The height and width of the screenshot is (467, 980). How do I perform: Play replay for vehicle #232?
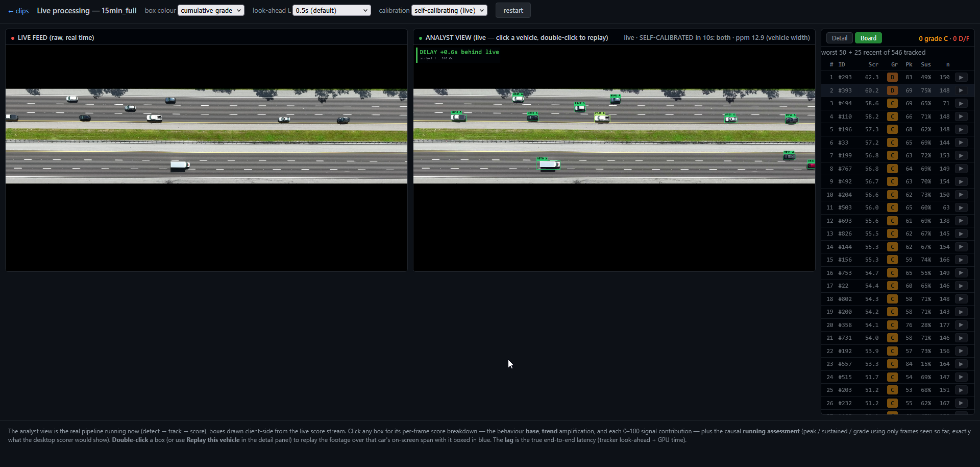[961, 403]
